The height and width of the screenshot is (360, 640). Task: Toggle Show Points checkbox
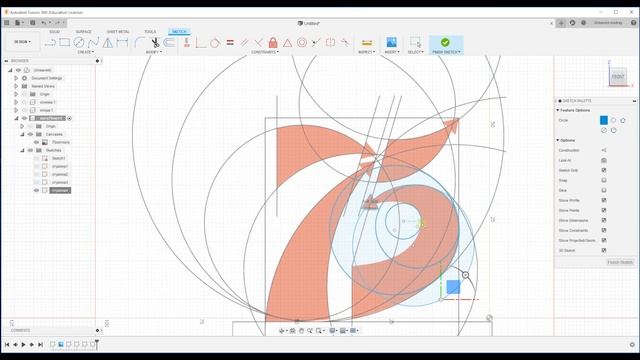[604, 210]
